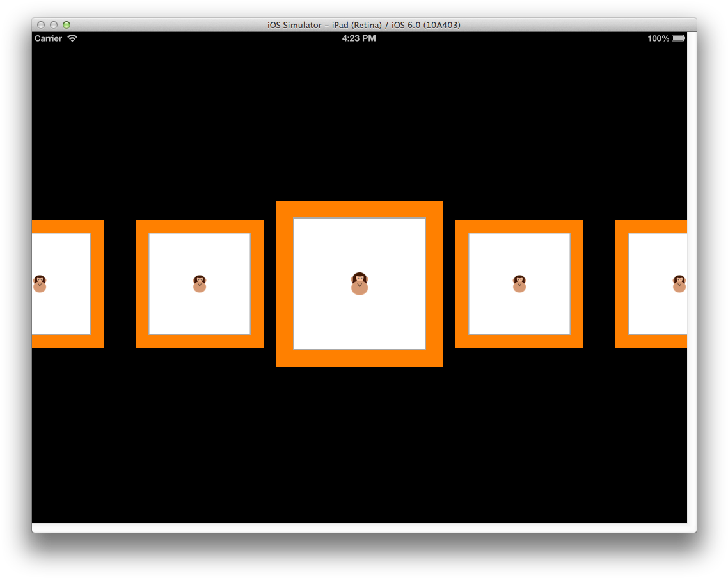Click the orange top border of the far-right card
This screenshot has height=578, width=728.
(651, 226)
